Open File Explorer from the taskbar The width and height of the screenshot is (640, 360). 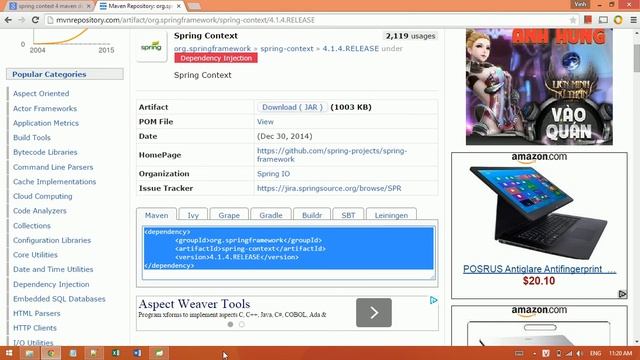tap(29, 353)
